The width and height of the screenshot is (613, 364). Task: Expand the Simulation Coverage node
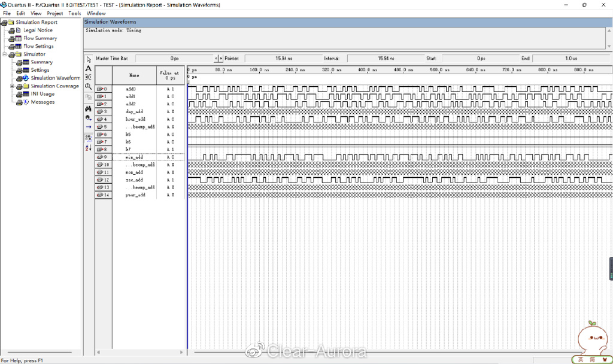pos(12,86)
